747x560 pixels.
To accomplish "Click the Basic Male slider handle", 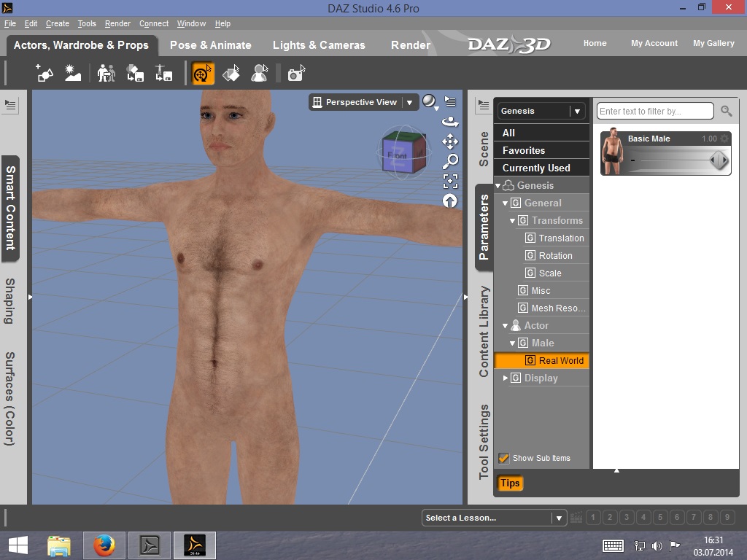I will tap(719, 160).
